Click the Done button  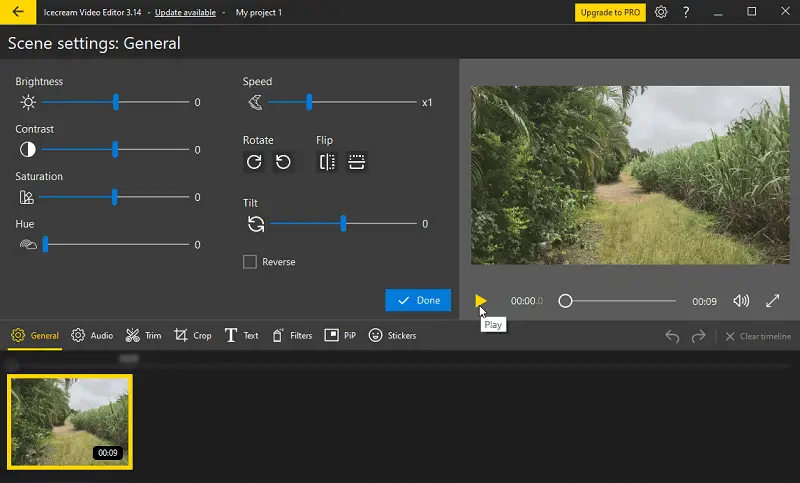coord(418,300)
